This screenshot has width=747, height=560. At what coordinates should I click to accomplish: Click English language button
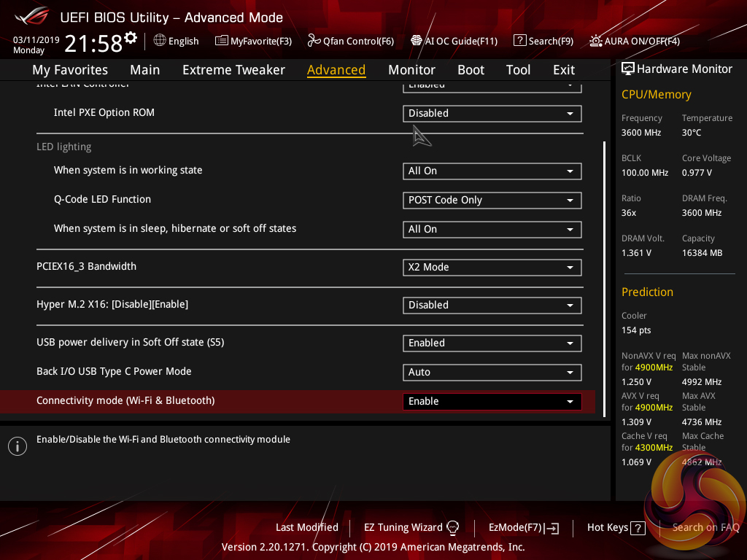click(x=177, y=41)
